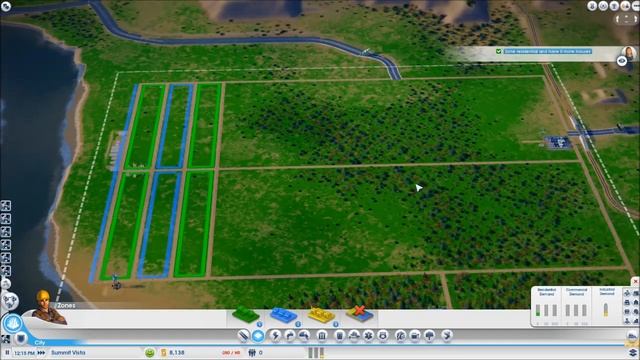The width and height of the screenshot is (640, 360).
Task: Open the Power (lightning bolt) menu
Action: click(276, 336)
